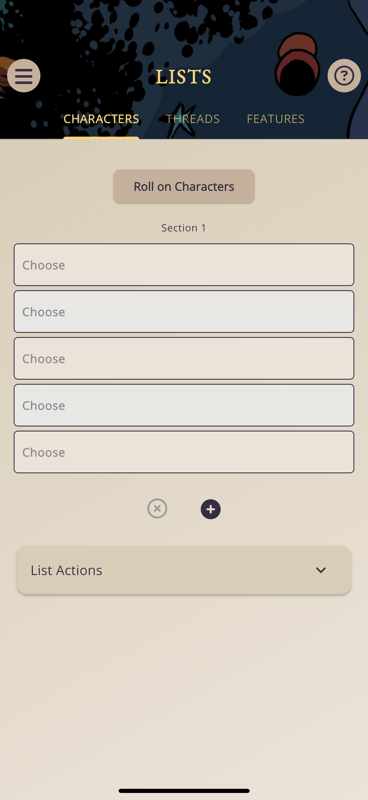Image resolution: width=368 pixels, height=800 pixels.
Task: Switch to the Features tab
Action: pos(276,119)
